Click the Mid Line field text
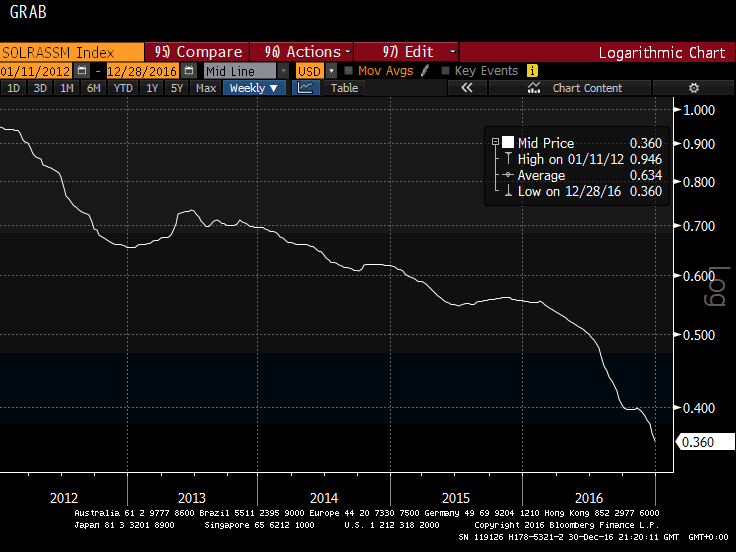736x552 pixels. 240,71
